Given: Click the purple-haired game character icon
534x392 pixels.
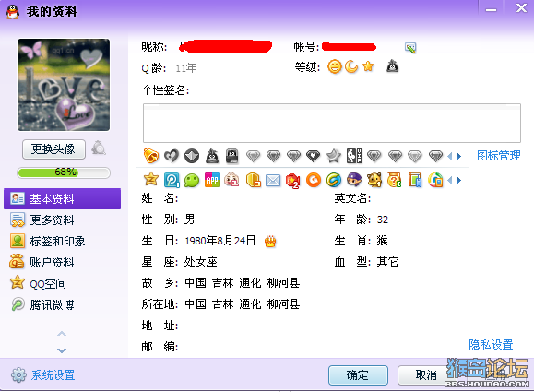Looking at the screenshot, I should point(354,180).
